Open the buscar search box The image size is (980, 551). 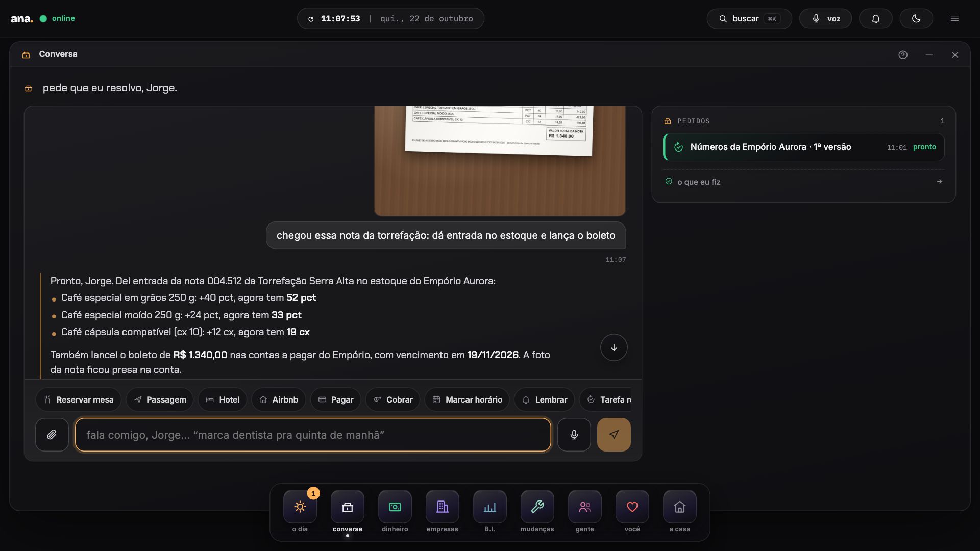point(749,18)
